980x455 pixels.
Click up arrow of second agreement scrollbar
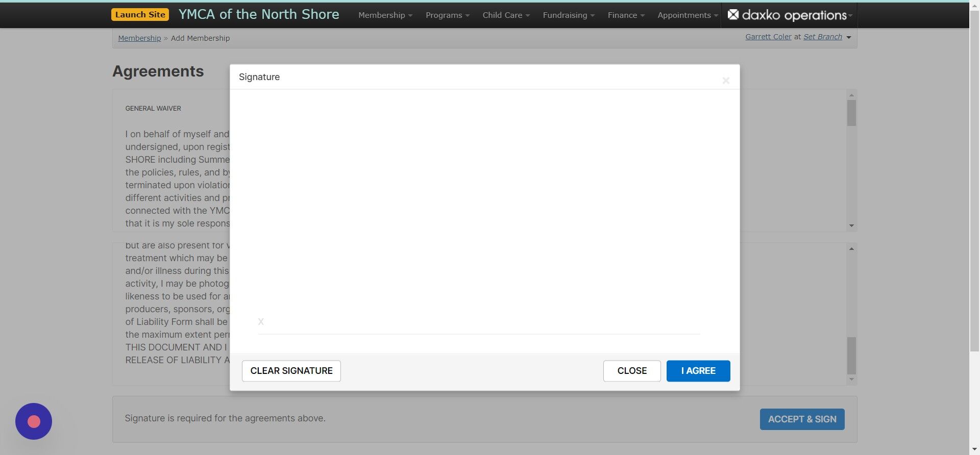coord(851,248)
